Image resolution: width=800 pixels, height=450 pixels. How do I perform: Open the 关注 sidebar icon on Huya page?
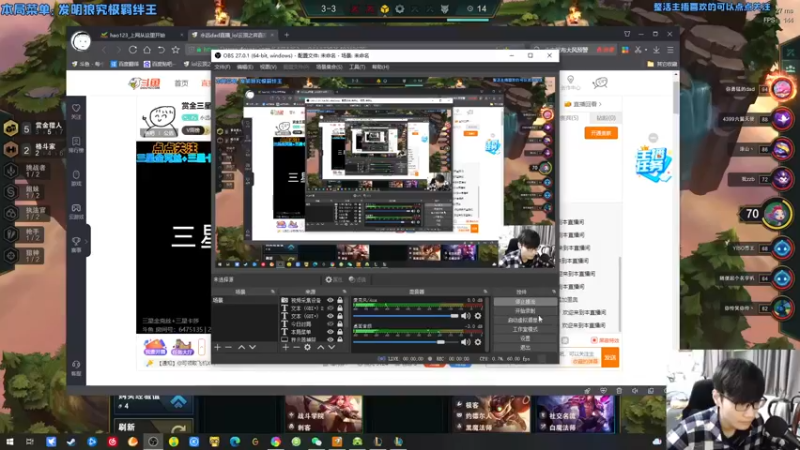(x=76, y=111)
